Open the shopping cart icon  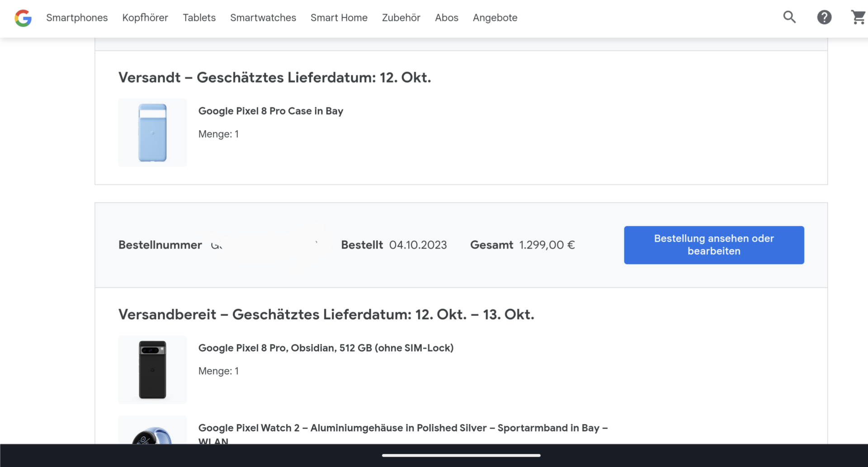point(858,17)
